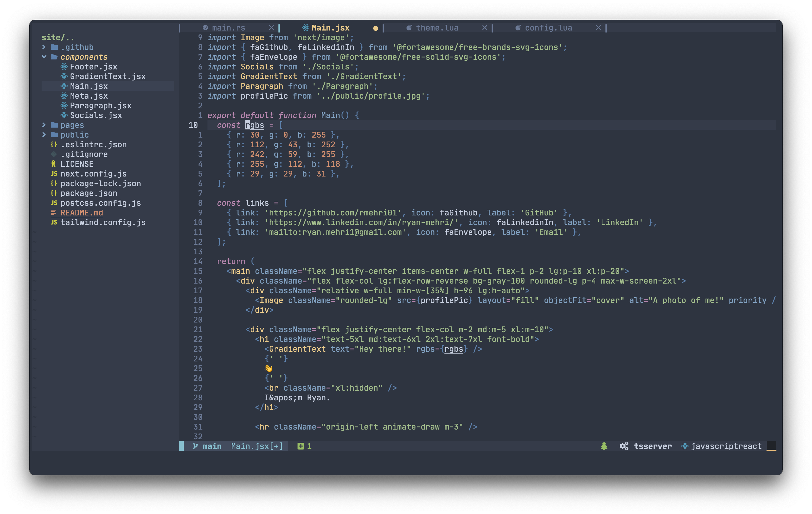
Task: Click the React icon beside GradientText.jsx
Action: tap(64, 77)
